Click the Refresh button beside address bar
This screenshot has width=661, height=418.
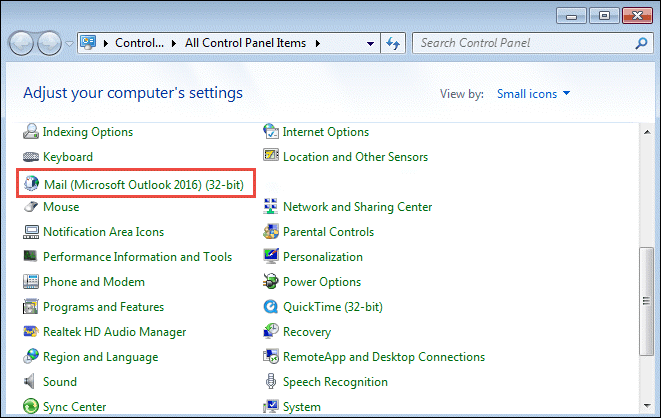[393, 43]
